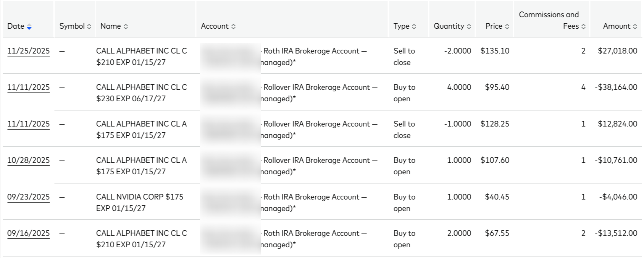This screenshot has width=644, height=258.
Task: Open the 10/28/2025 transaction date link
Action: click(28, 160)
